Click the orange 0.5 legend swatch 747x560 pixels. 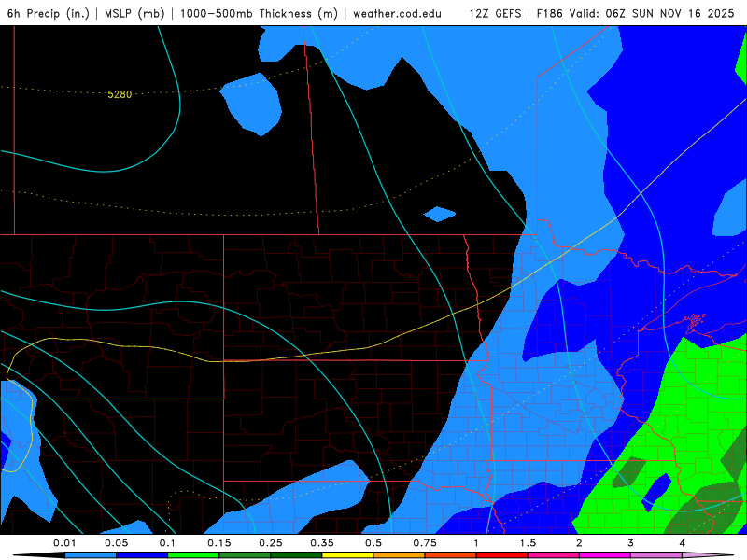(x=400, y=555)
